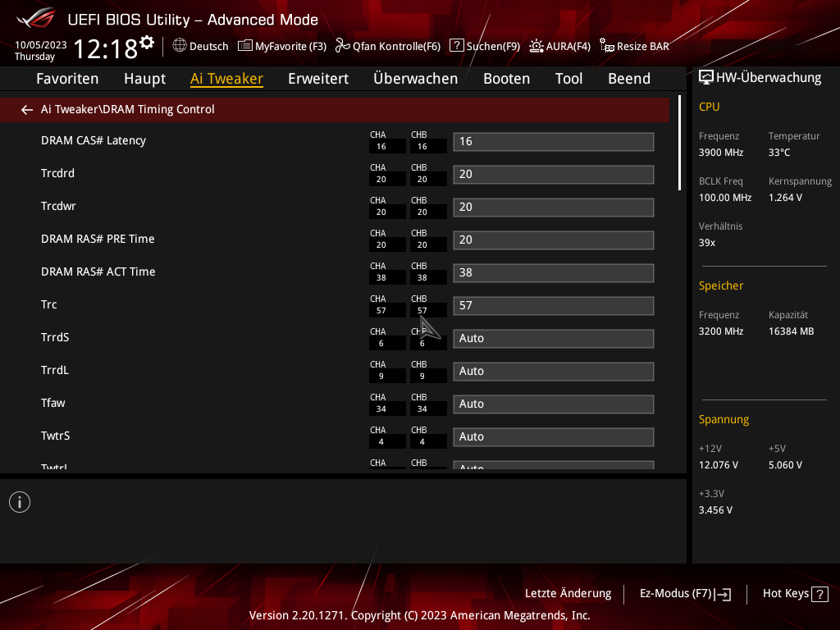
Task: Click the Speicher Kapazität 16384 MB value
Action: click(792, 331)
